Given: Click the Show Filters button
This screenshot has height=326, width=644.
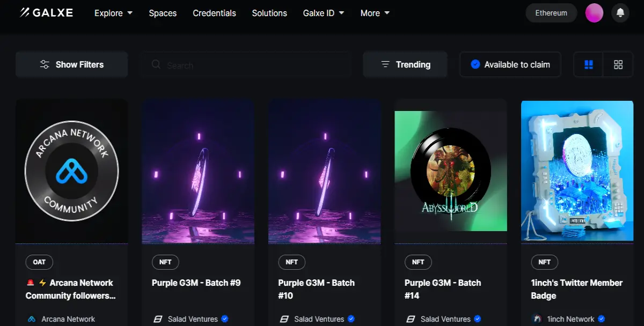Looking at the screenshot, I should pos(71,64).
